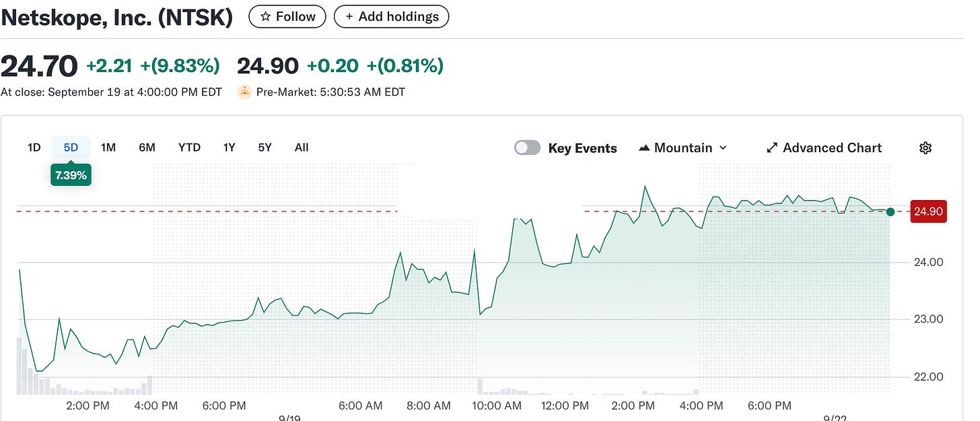Click the 22.00 y-axis label
The width and height of the screenshot is (980, 421).
click(928, 377)
